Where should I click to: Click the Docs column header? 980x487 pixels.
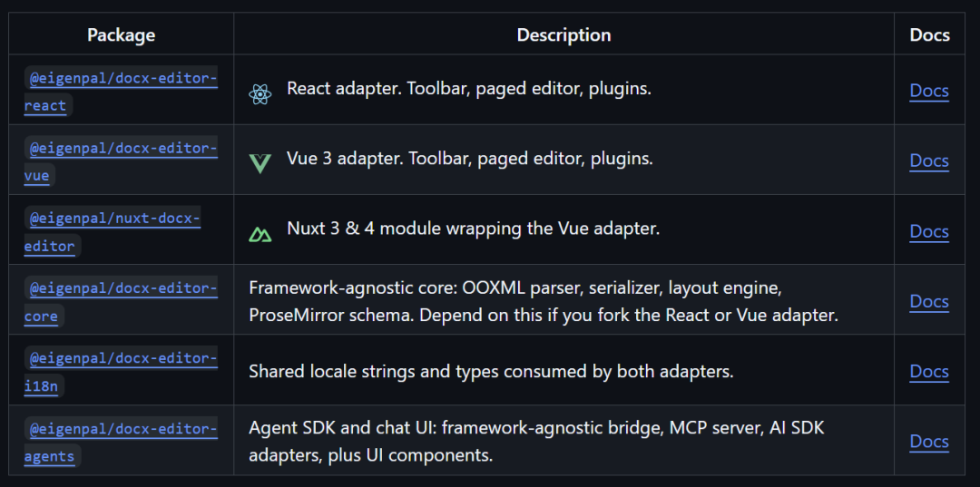tap(929, 35)
